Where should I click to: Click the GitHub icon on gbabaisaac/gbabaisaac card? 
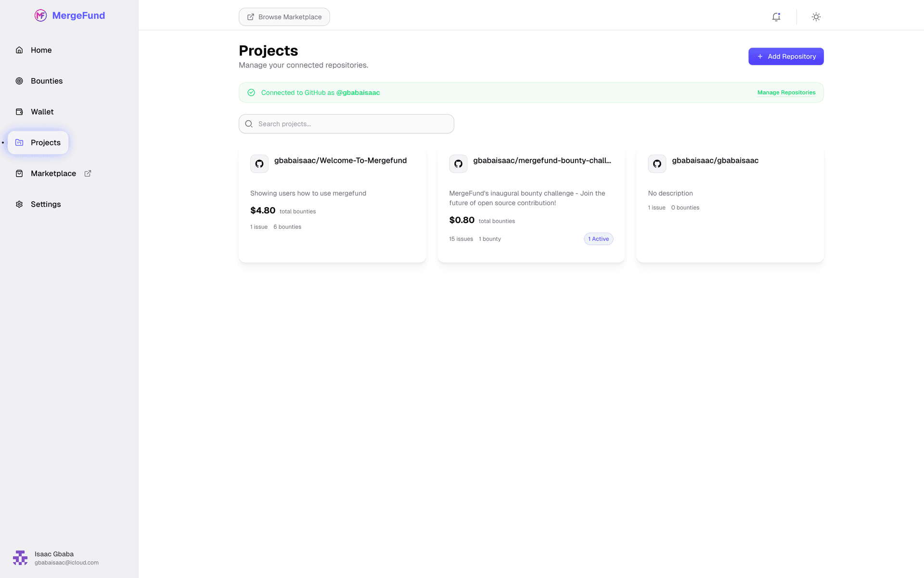click(656, 163)
